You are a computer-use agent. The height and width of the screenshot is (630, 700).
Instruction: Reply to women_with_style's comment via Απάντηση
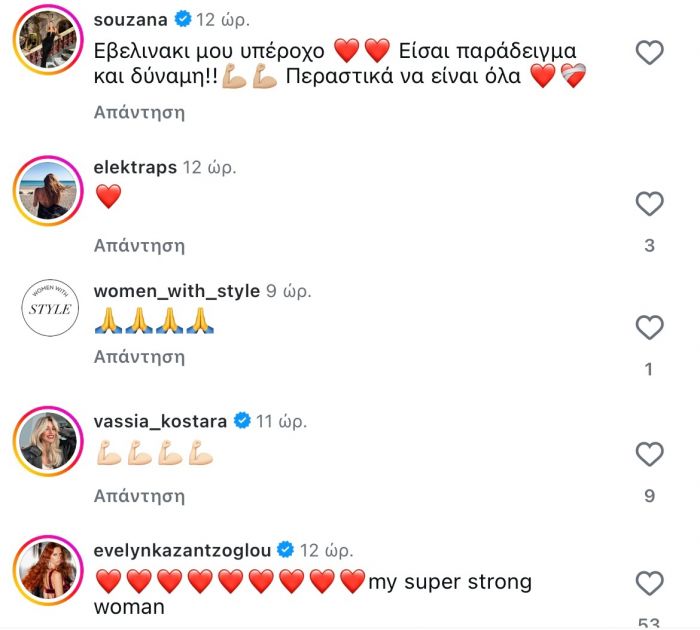[x=139, y=356]
